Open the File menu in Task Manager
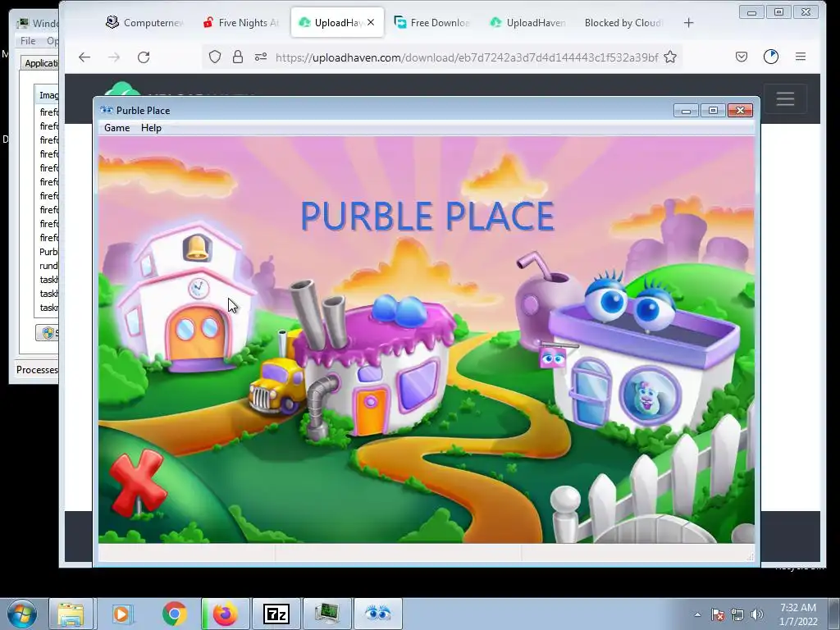The height and width of the screenshot is (630, 840). point(28,41)
